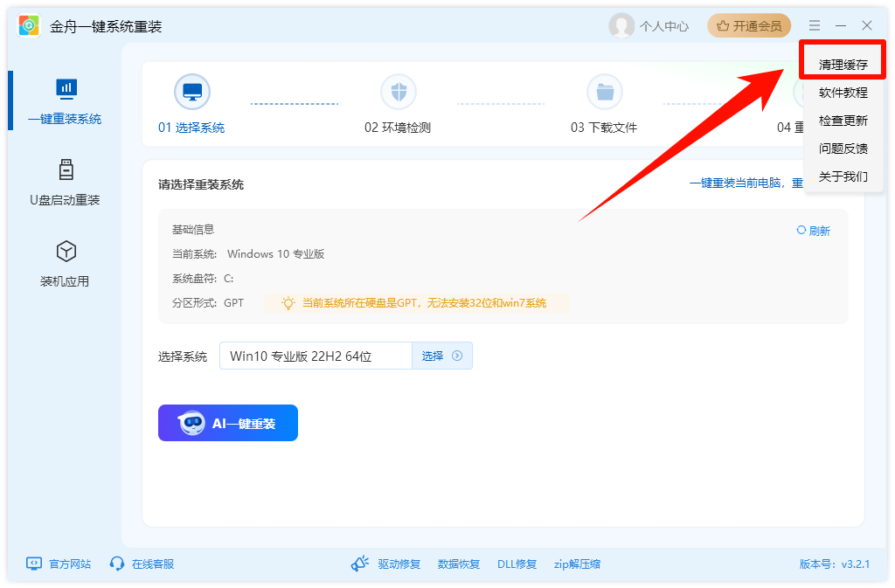Contact 在线客服 support
This screenshot has height=588, width=895.
(x=142, y=564)
